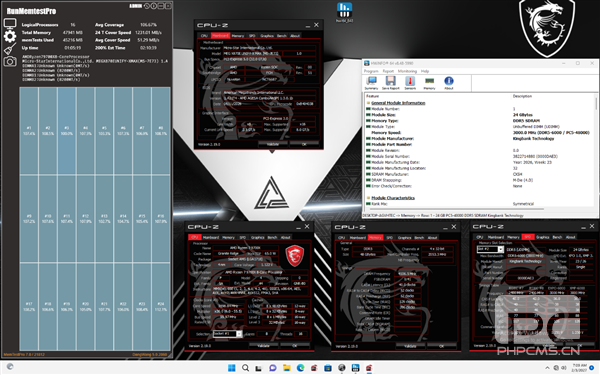Open the notification badge beside the clock

click(592, 368)
